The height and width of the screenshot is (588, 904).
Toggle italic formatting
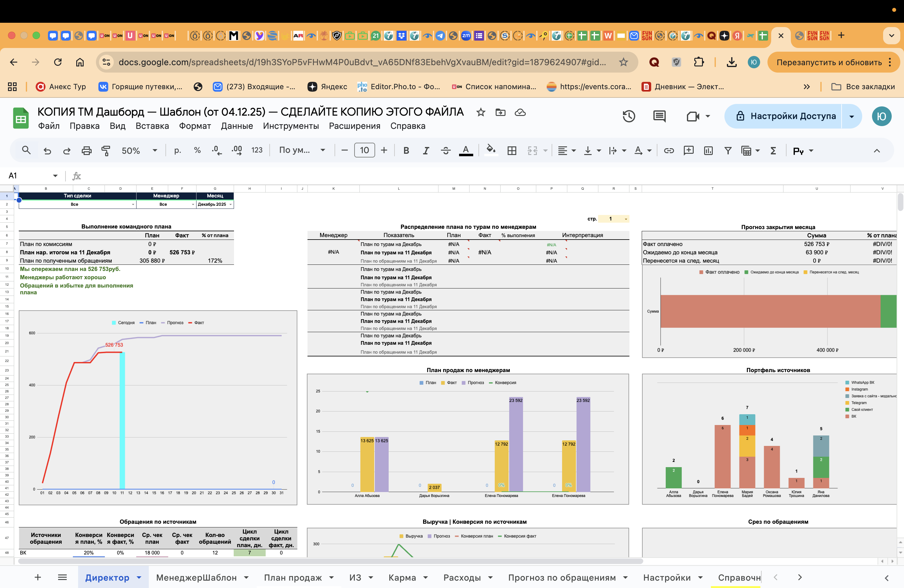point(426,151)
